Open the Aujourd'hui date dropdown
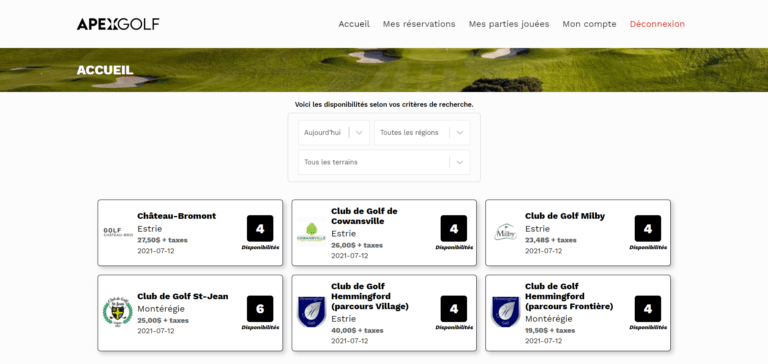 point(334,133)
